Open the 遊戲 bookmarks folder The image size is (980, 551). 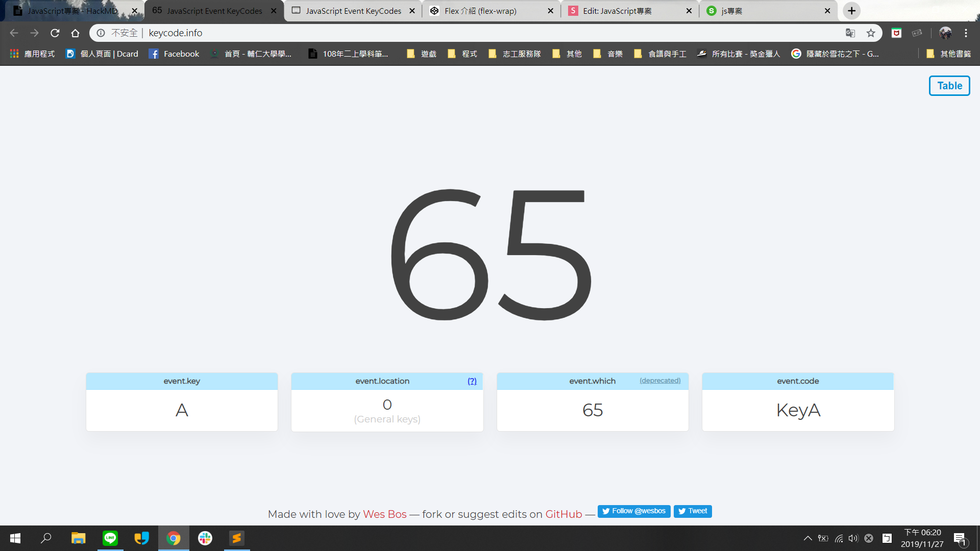[x=422, y=54]
